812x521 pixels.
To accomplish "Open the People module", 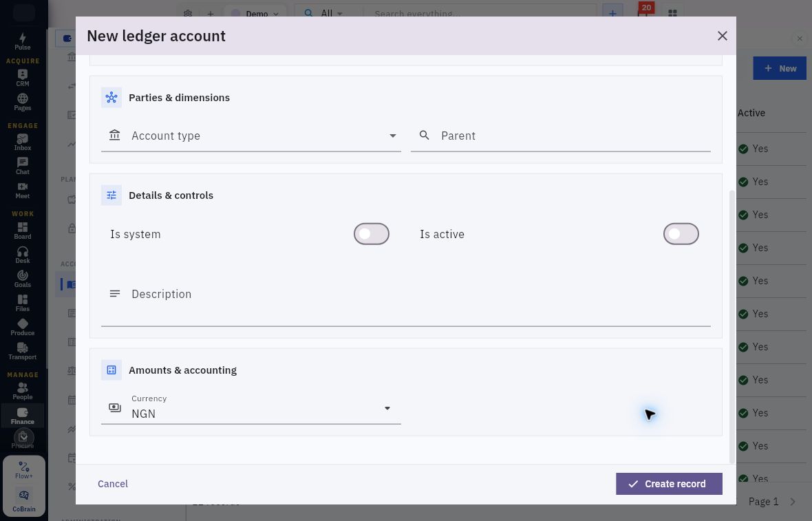I will (x=22, y=391).
